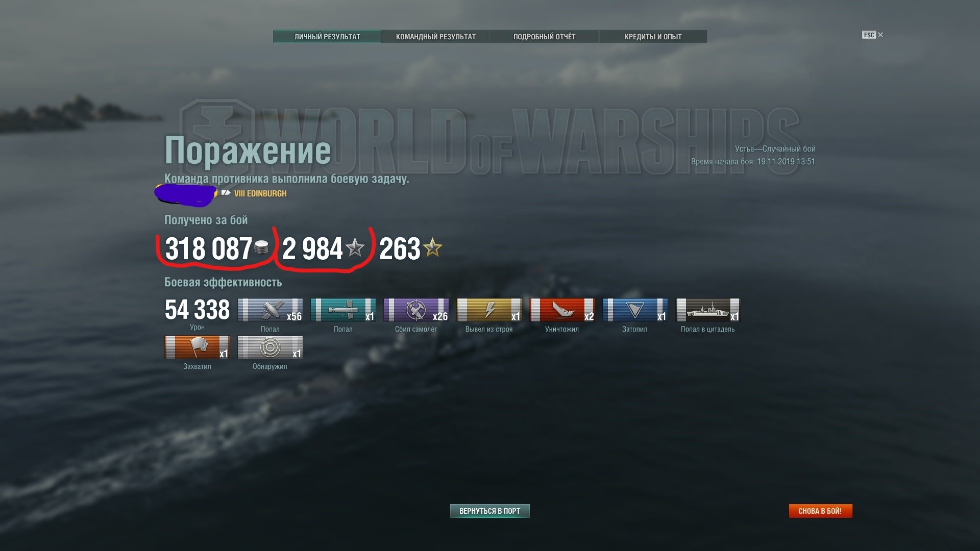Close results screen with ESC icon

[x=872, y=35]
